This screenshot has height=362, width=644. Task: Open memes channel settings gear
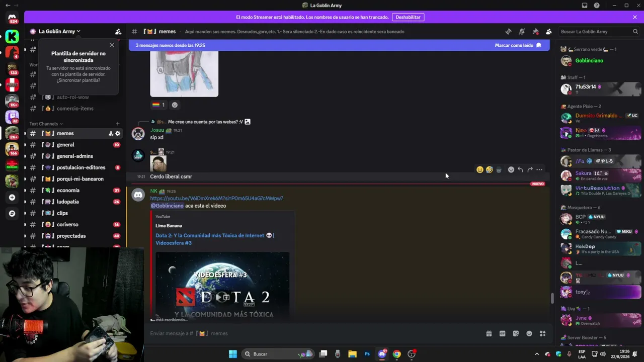click(118, 133)
